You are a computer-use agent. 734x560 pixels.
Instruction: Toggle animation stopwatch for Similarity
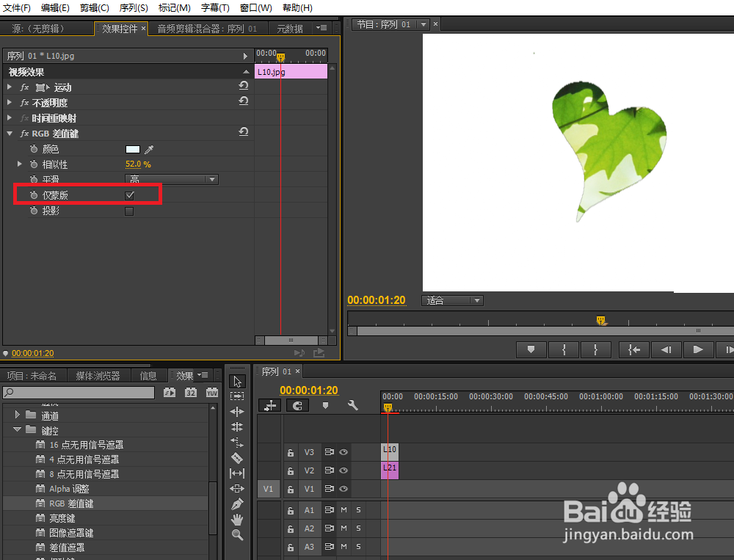(x=34, y=164)
